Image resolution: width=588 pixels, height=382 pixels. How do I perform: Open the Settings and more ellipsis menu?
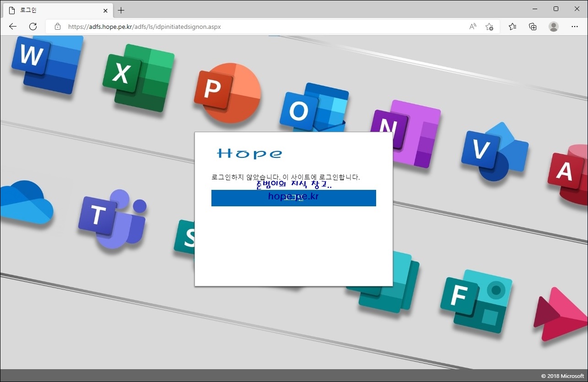coord(575,27)
